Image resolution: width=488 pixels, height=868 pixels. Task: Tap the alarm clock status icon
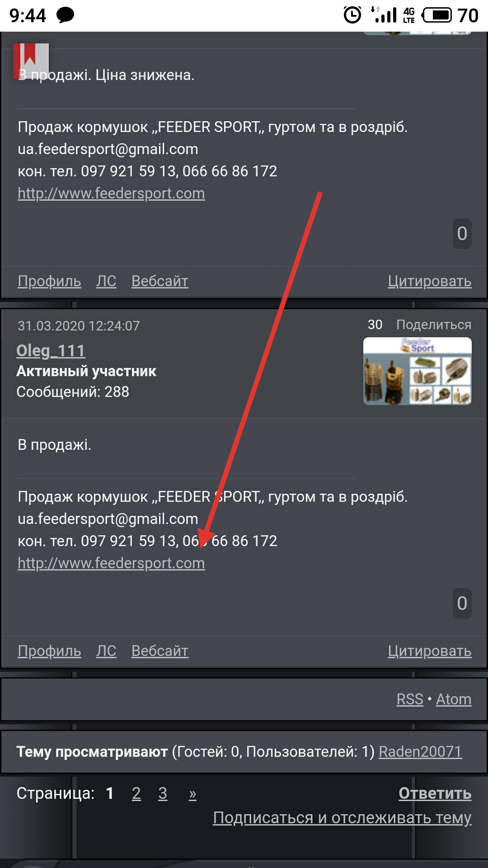(x=352, y=15)
